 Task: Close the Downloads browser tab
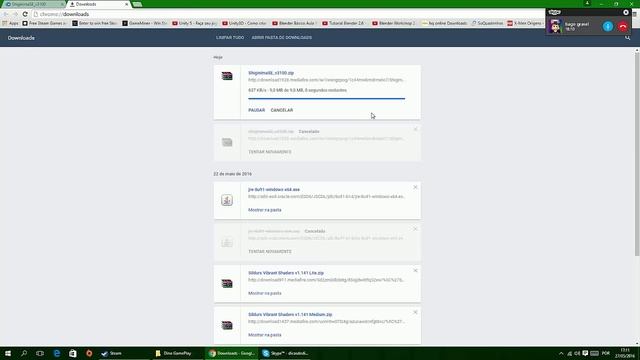tap(126, 4)
